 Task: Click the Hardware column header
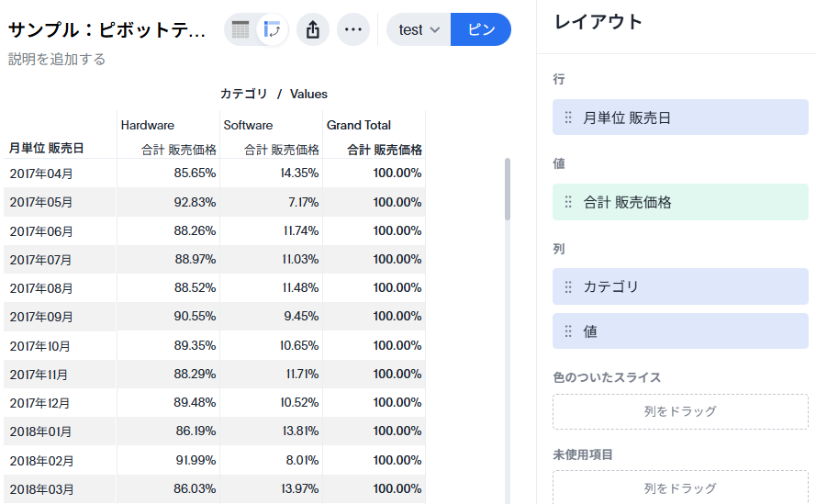(x=148, y=125)
